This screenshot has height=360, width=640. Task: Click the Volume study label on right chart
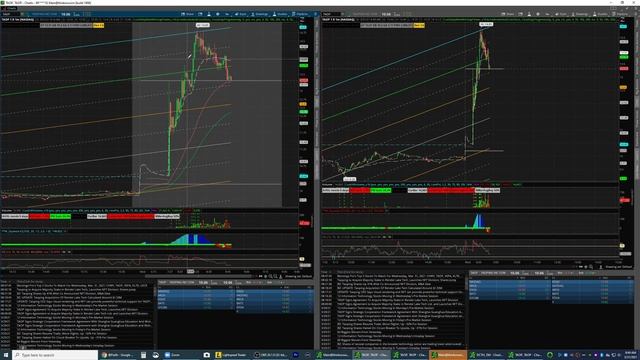tap(328, 184)
